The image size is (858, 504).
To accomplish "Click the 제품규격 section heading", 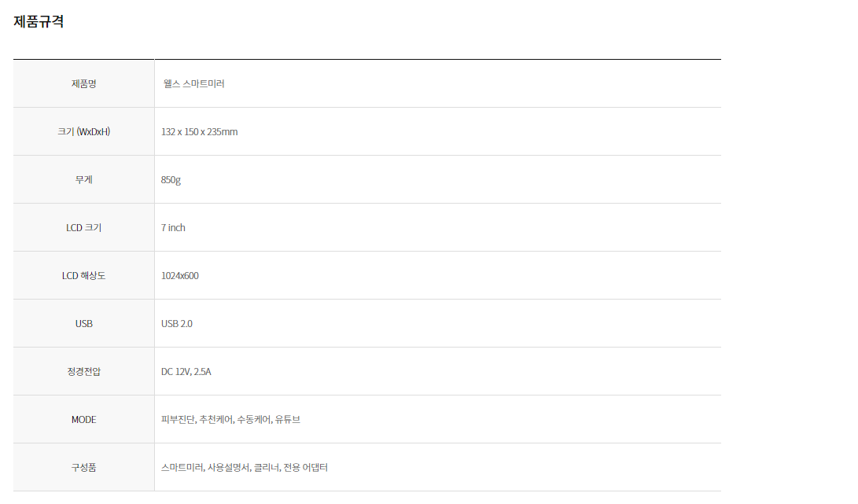I will [x=39, y=22].
